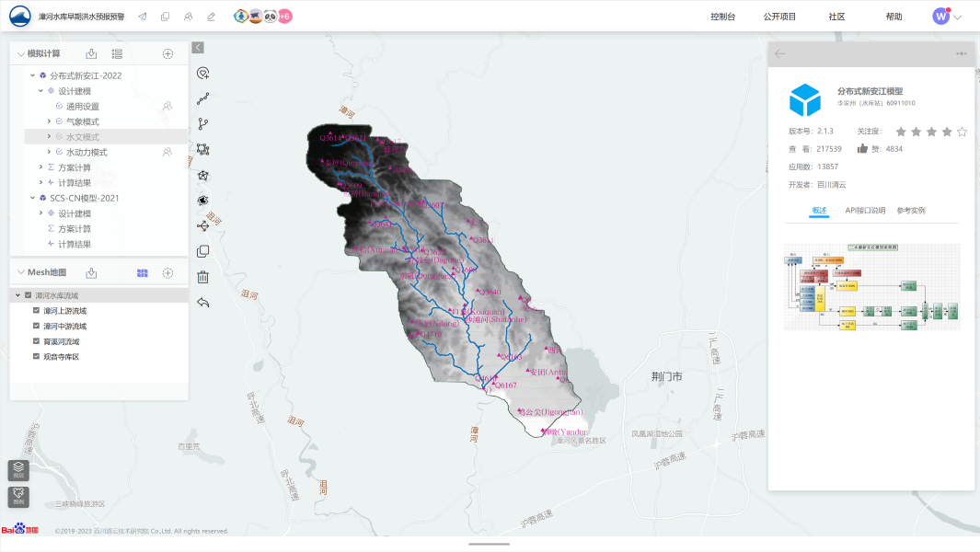Image resolution: width=980 pixels, height=552 pixels.
Task: Expand the 气象模式 tree node
Action: (x=49, y=121)
